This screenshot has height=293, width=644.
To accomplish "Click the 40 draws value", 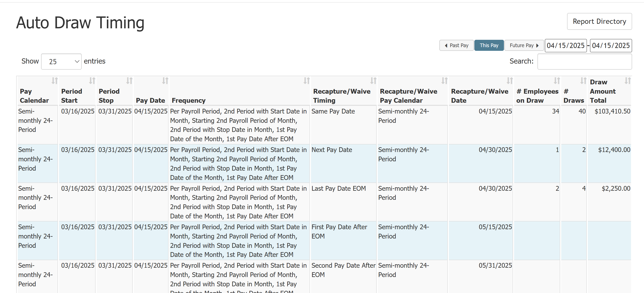I will (x=582, y=111).
